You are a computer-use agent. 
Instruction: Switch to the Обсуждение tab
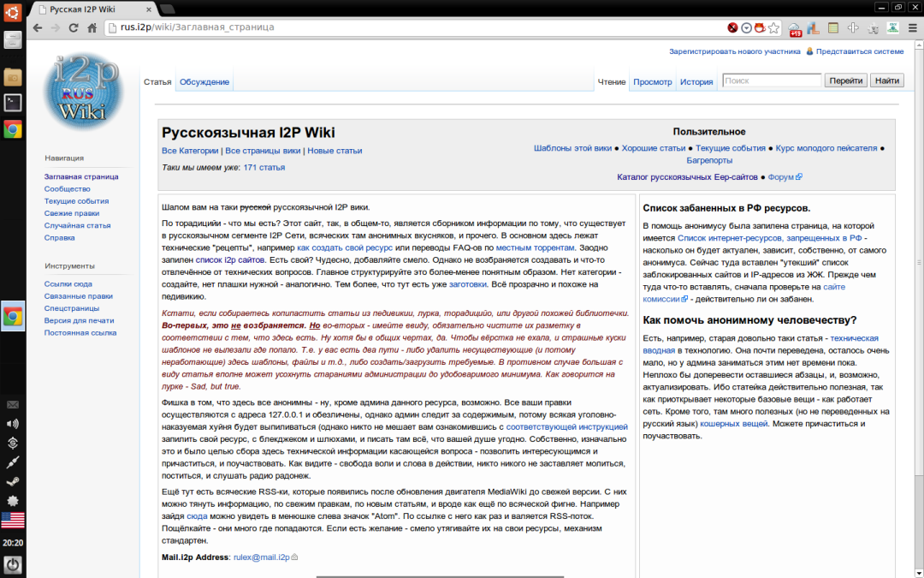[x=204, y=82]
